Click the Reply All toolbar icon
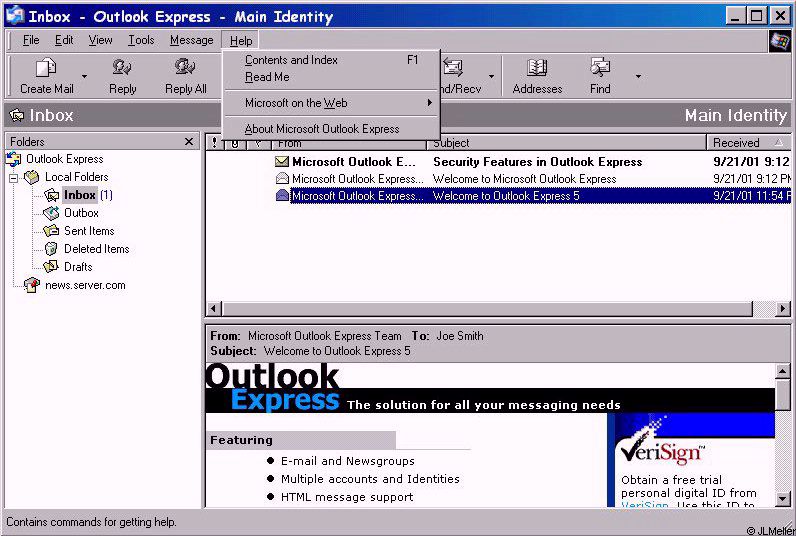 coord(185,68)
